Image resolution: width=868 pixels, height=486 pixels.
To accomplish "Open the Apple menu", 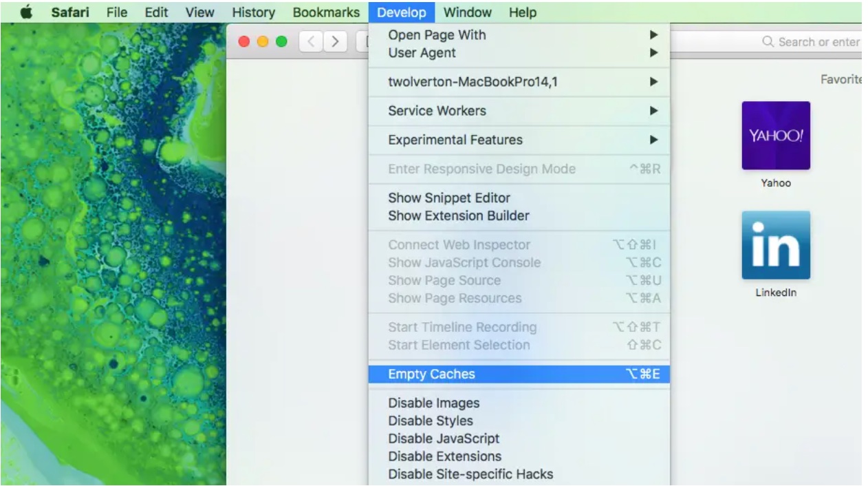I will click(x=27, y=12).
